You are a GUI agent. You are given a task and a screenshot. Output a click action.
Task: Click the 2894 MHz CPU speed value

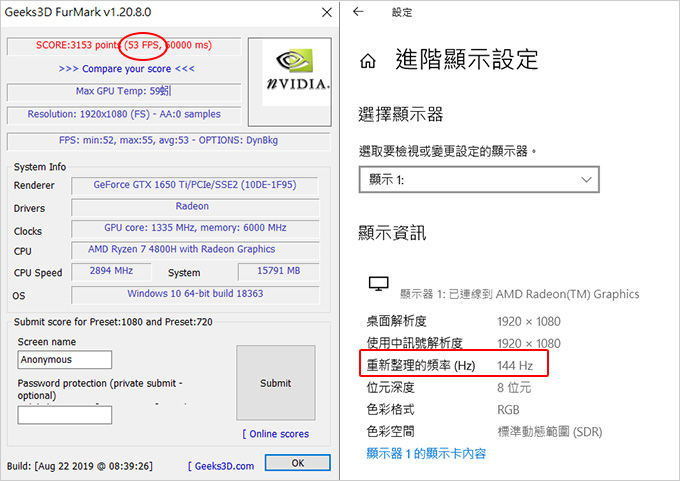tap(111, 271)
